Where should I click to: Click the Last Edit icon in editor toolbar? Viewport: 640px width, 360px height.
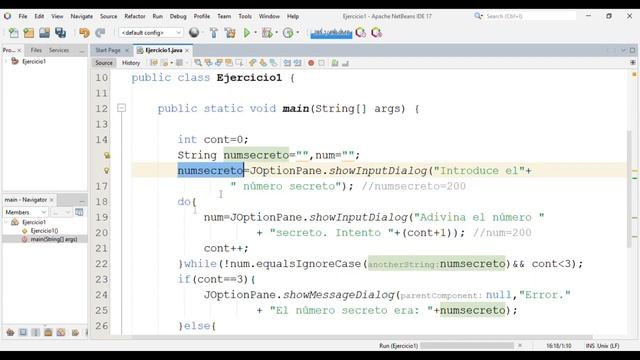[154, 63]
